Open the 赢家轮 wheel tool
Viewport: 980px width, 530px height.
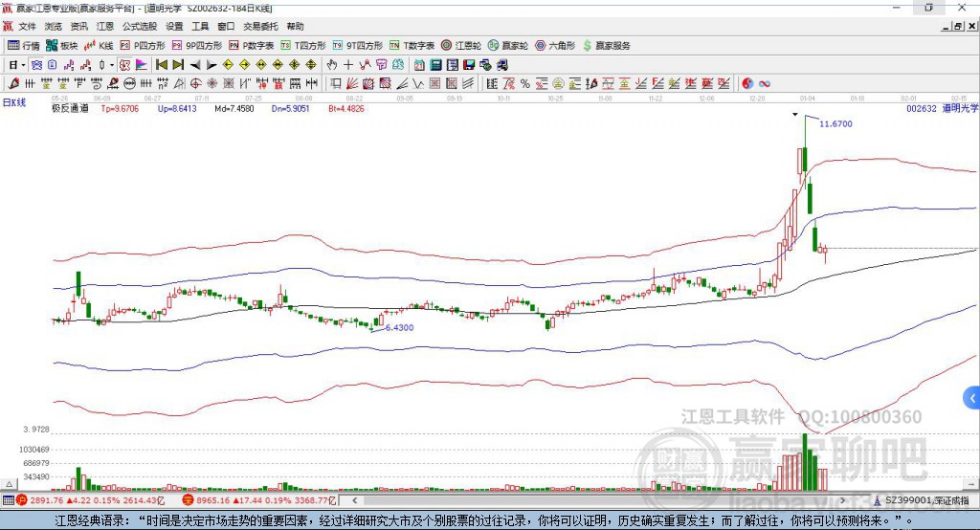[x=508, y=46]
